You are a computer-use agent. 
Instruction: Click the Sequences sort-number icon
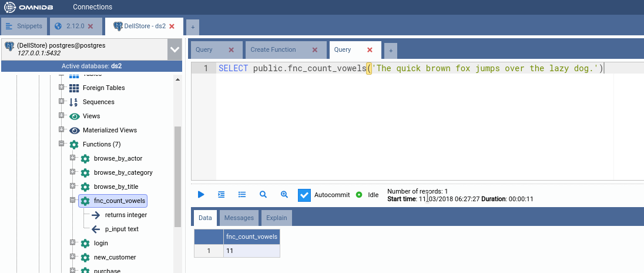74,102
